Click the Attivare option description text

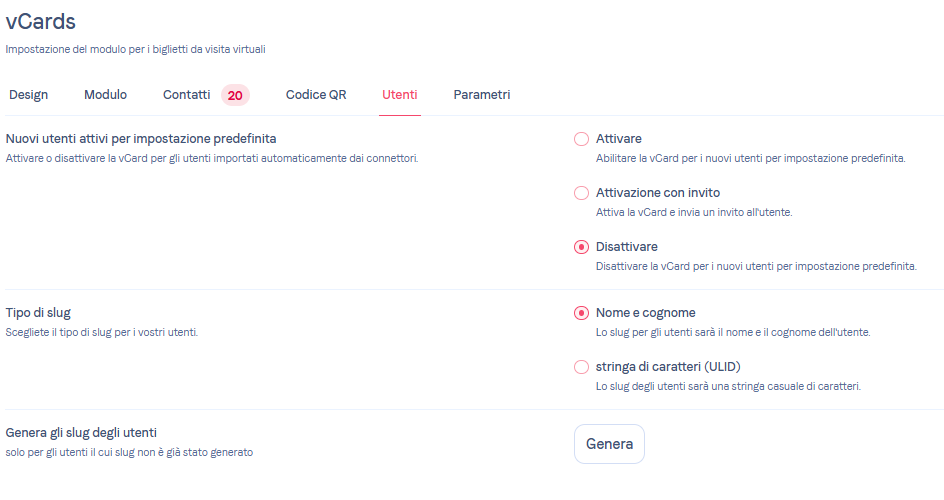click(x=750, y=158)
